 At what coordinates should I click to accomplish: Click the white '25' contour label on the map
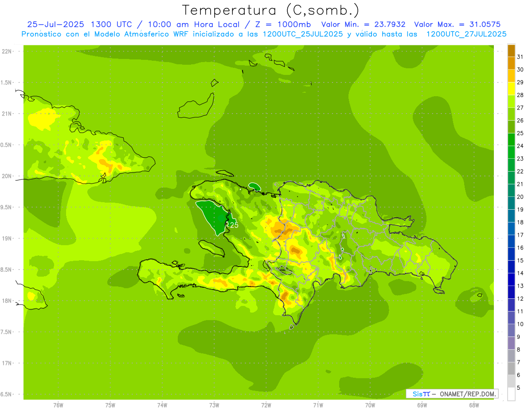tap(233, 225)
